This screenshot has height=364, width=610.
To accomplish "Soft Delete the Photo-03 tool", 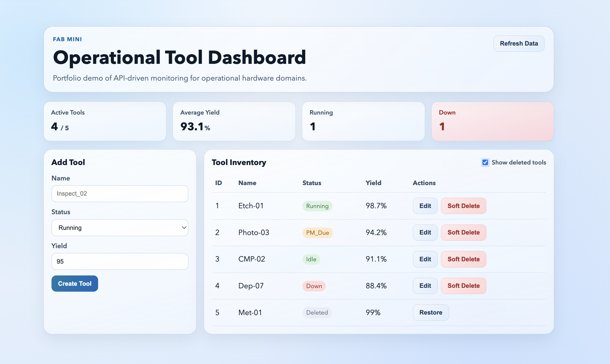I will (x=463, y=232).
